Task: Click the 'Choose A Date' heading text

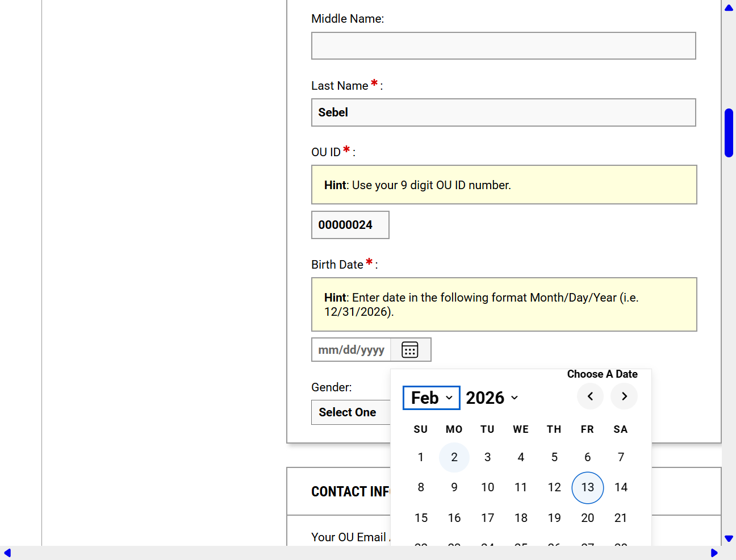Action: [603, 374]
